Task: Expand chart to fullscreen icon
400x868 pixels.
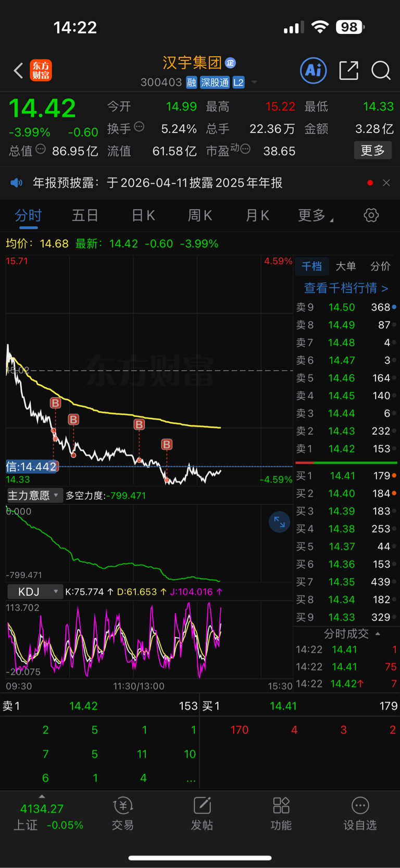Action: [x=279, y=522]
